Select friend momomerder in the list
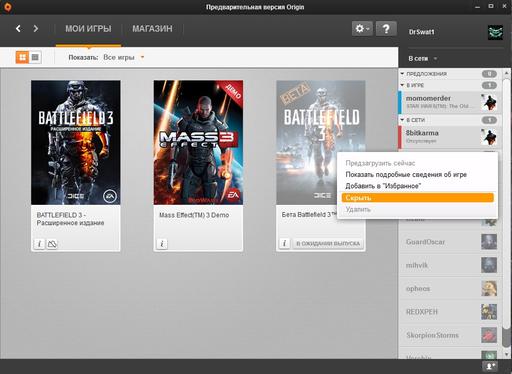This screenshot has height=374, width=512. (x=449, y=102)
